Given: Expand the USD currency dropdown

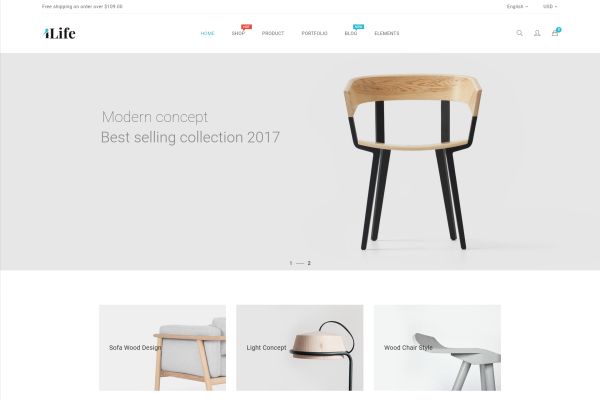Looking at the screenshot, I should pyautogui.click(x=550, y=7).
